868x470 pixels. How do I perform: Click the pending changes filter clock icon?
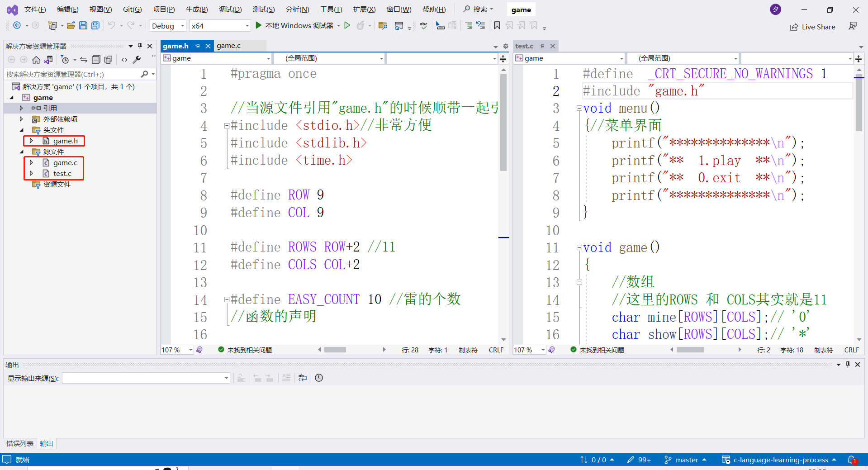(x=65, y=59)
